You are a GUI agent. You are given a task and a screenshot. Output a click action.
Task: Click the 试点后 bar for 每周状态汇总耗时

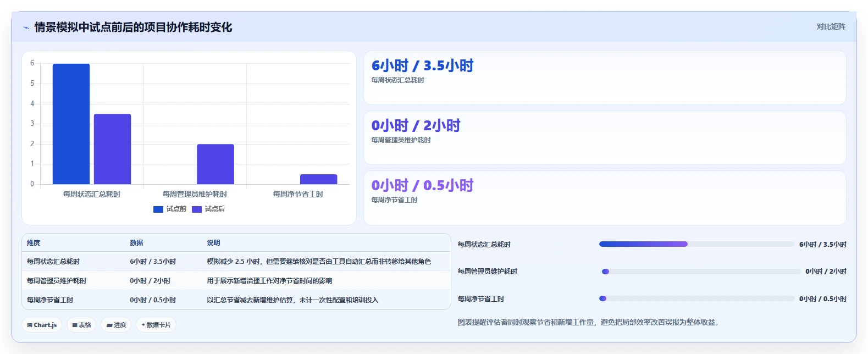112,149
